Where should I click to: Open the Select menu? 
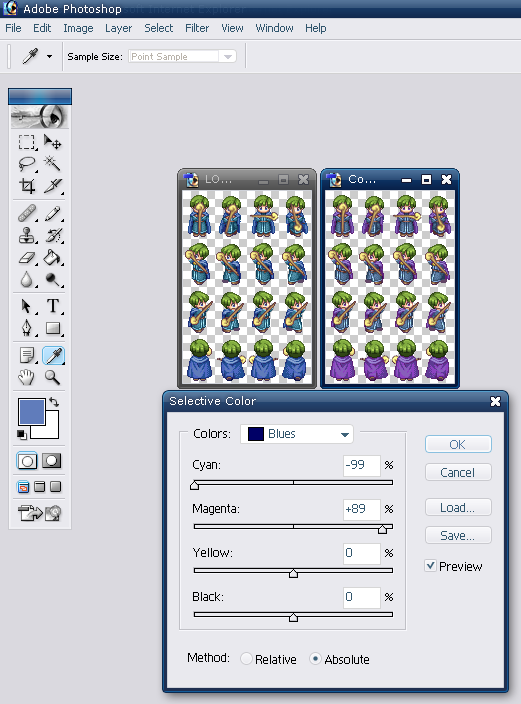[159, 28]
